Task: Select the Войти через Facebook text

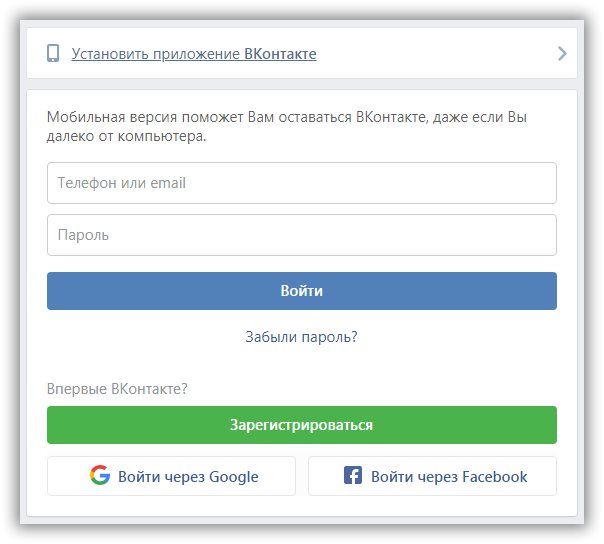Action: tap(448, 477)
